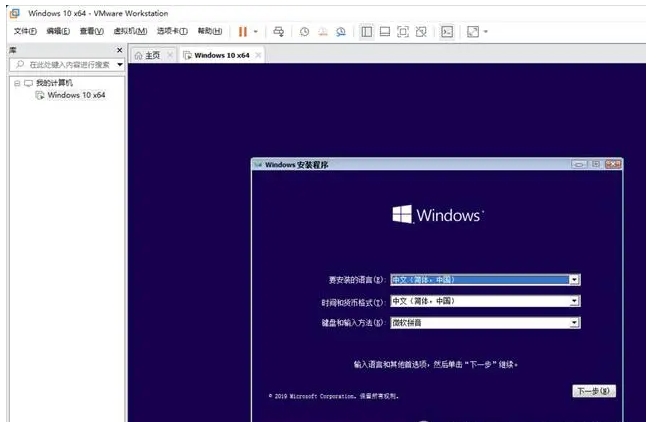
Task: Click the Pause virtual machine icon
Action: (242, 31)
